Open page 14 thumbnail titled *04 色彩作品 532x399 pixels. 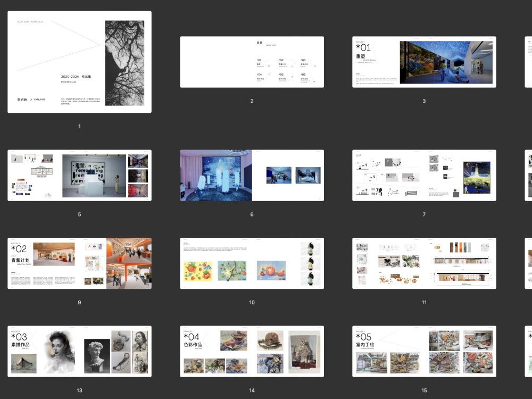click(252, 351)
